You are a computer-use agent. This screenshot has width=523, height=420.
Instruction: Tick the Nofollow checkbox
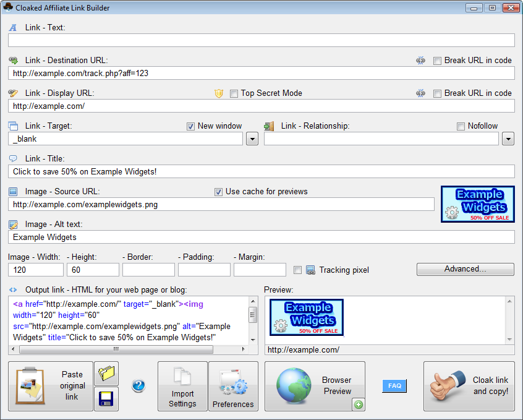tap(461, 126)
